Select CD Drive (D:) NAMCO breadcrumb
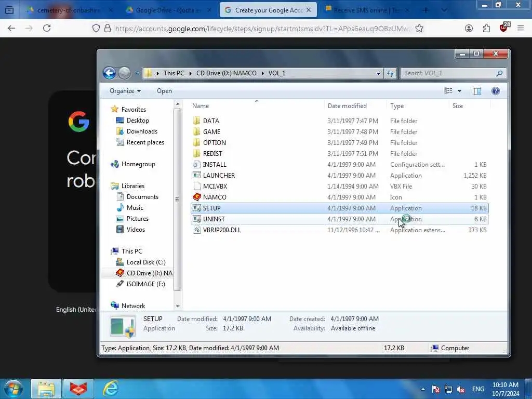Image resolution: width=532 pixels, height=399 pixels. click(x=227, y=73)
